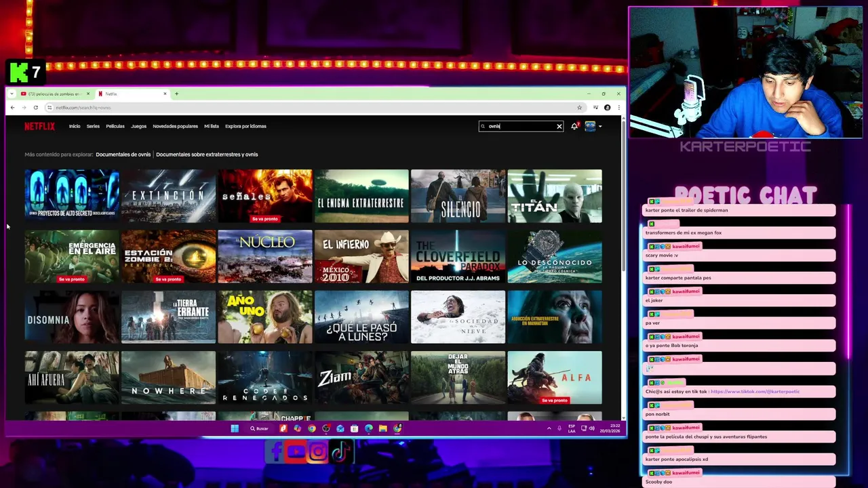Open a new browser tab
The image size is (868, 488).
176,94
